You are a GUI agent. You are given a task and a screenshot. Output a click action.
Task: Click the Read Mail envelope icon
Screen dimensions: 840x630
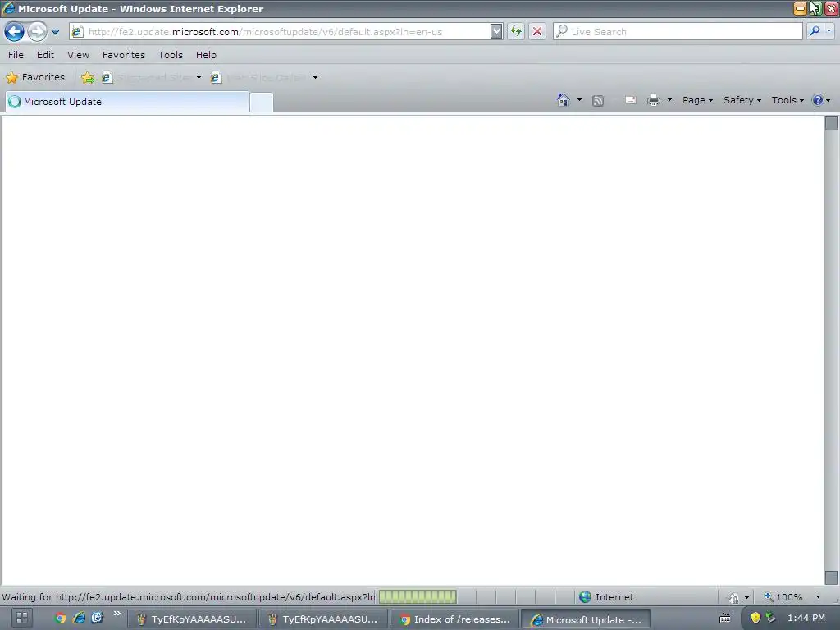pyautogui.click(x=631, y=100)
